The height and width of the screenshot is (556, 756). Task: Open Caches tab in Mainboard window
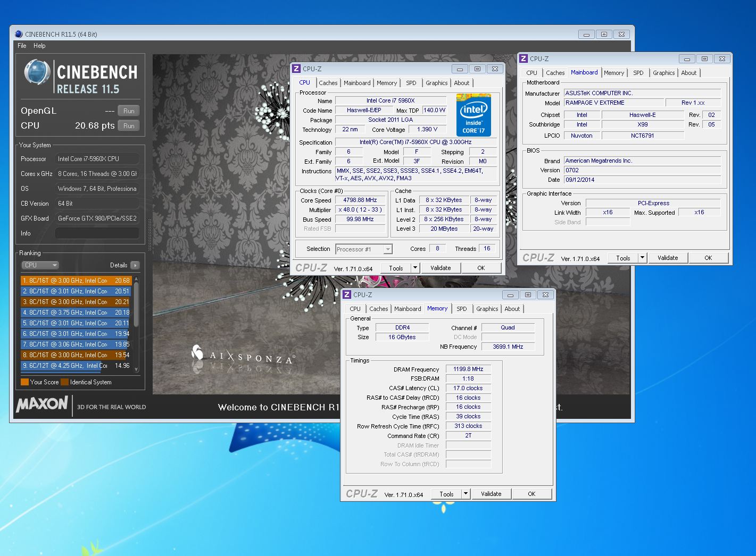point(555,73)
